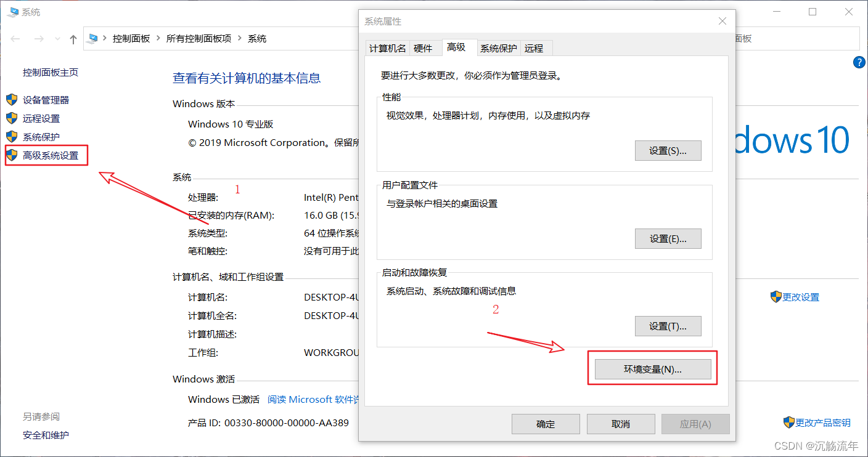The height and width of the screenshot is (457, 868).
Task: Click the shield icon beside 设备管理器
Action: pos(12,100)
